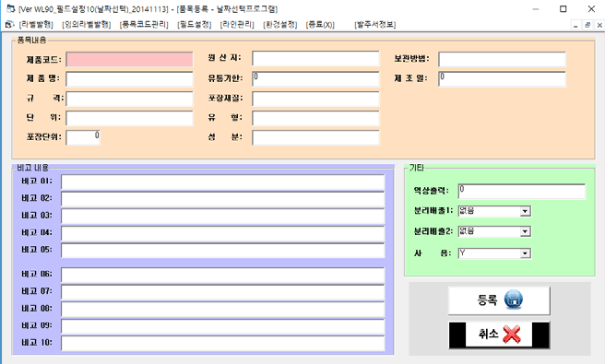Click into the 유형 field
605x364 pixels.
(316, 118)
